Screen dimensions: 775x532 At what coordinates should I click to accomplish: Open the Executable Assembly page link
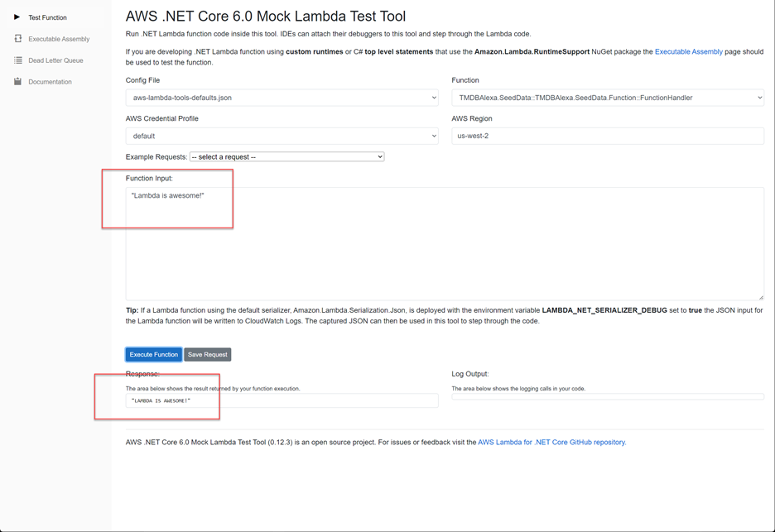[x=688, y=51]
